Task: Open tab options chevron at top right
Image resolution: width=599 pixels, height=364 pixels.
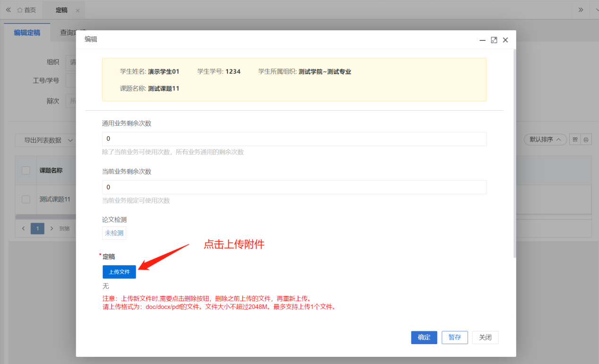Action: [594, 10]
